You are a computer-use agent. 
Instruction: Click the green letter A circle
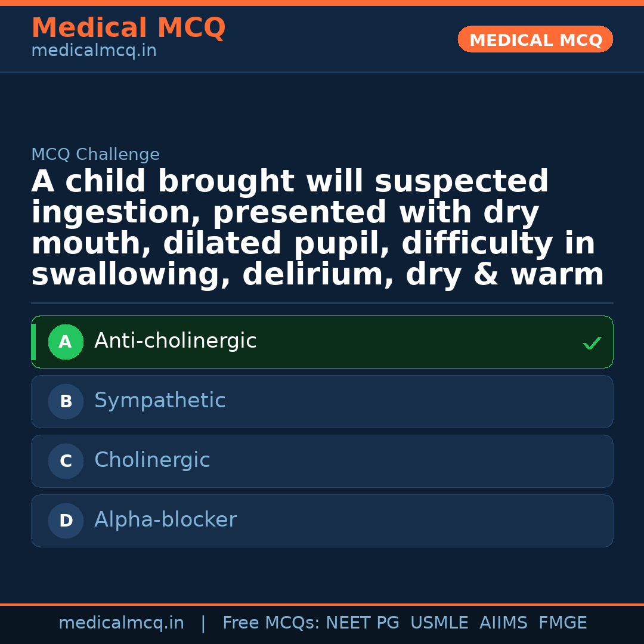[x=66, y=342]
